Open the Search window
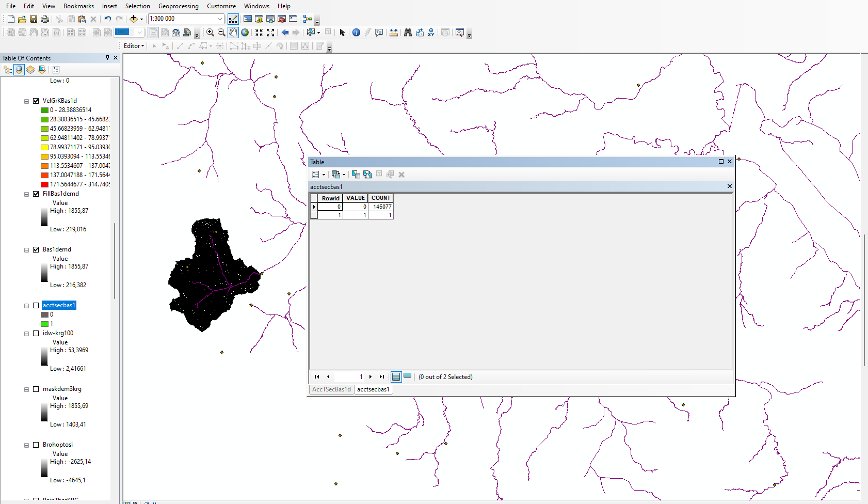Image resolution: width=868 pixels, height=504 pixels. [270, 19]
